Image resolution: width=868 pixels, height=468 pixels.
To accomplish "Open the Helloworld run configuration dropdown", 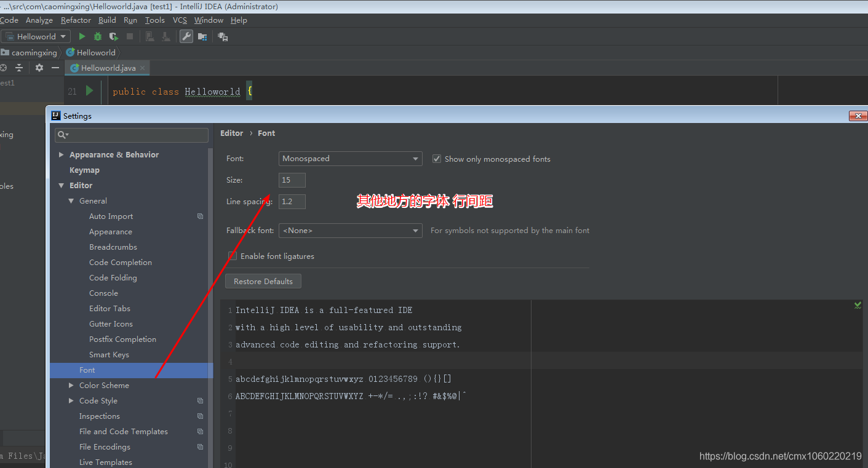I will (36, 37).
